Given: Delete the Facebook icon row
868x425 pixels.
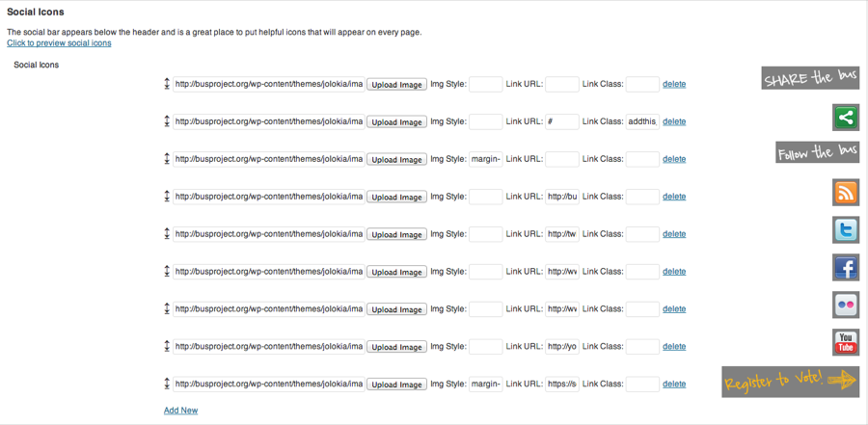Looking at the screenshot, I should (x=674, y=272).
